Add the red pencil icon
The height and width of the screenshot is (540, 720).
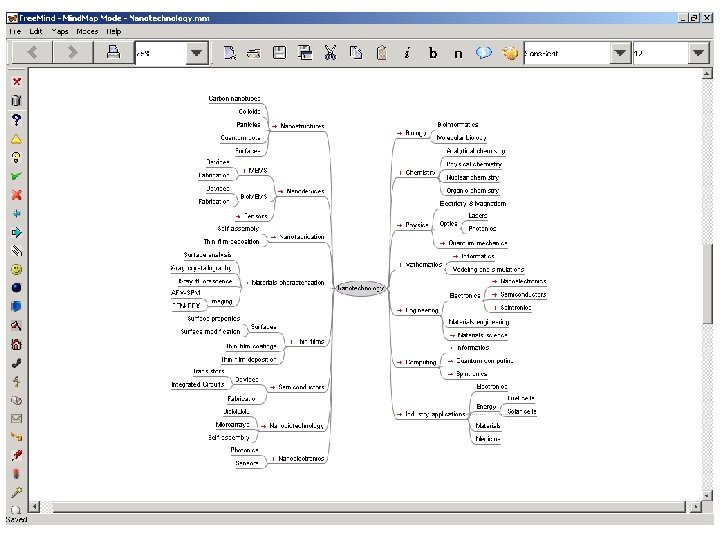17,455
